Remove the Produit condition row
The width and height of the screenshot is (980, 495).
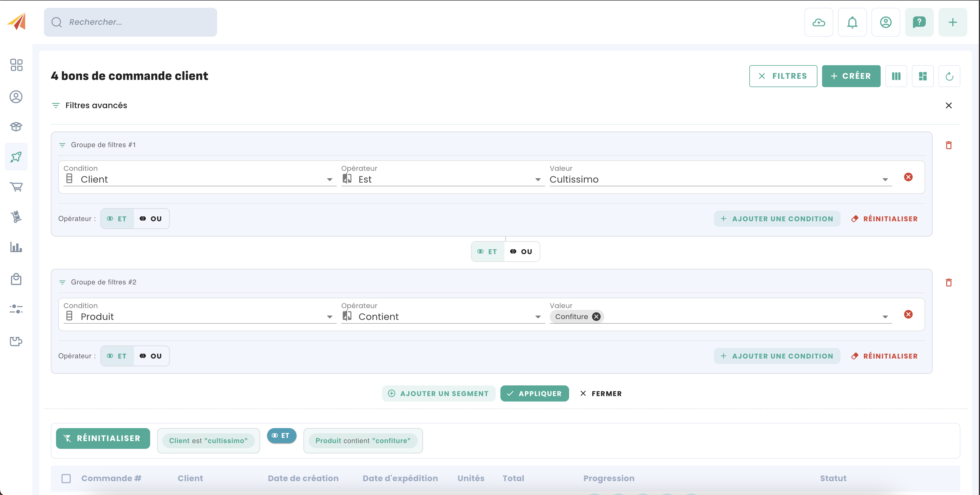[x=908, y=314]
